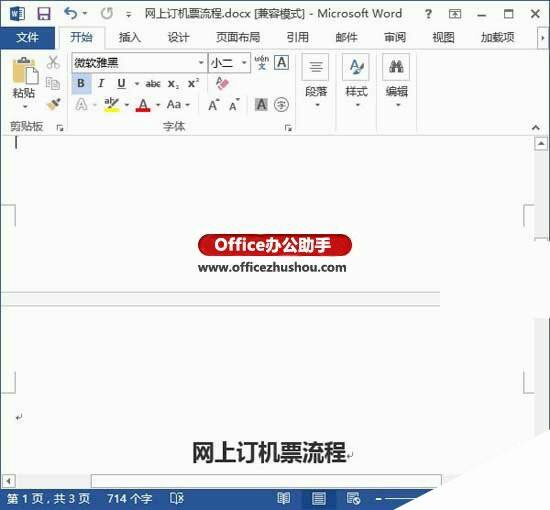550x510 pixels.
Task: Toggle strikethrough abc formatting
Action: pyautogui.click(x=153, y=84)
